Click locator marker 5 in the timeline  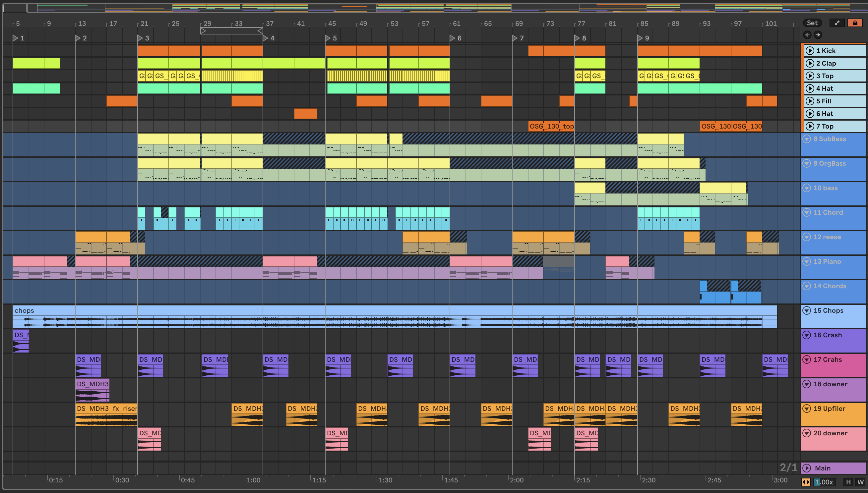(x=328, y=38)
